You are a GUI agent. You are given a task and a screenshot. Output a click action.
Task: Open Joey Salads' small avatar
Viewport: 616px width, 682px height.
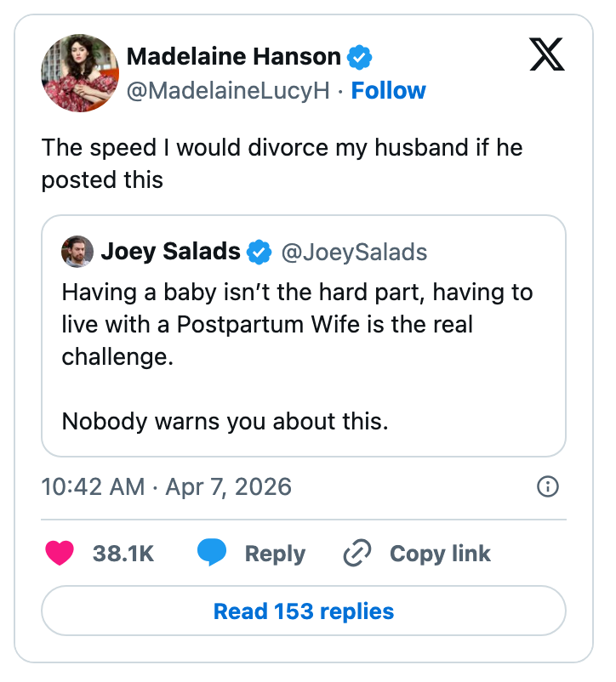coord(77,252)
